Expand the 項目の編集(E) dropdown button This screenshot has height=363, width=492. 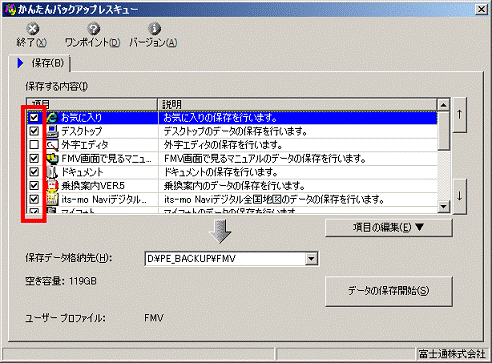point(389,228)
